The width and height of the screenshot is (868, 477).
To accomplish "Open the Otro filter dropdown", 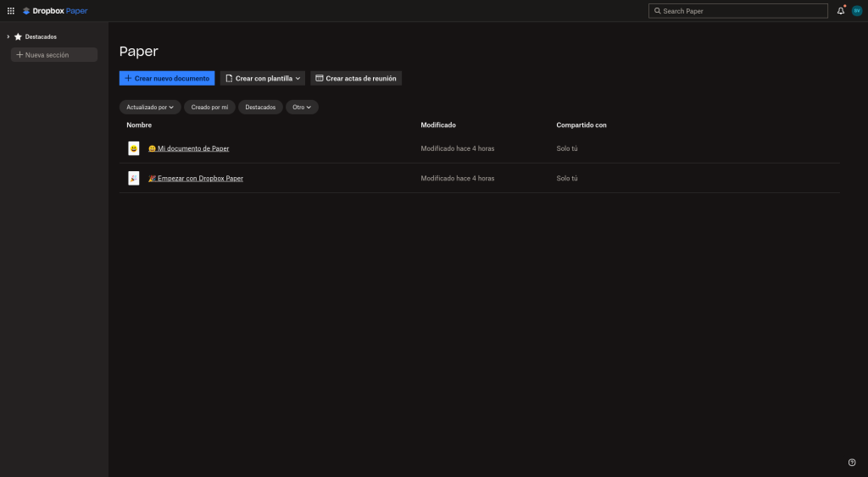I will click(x=302, y=108).
